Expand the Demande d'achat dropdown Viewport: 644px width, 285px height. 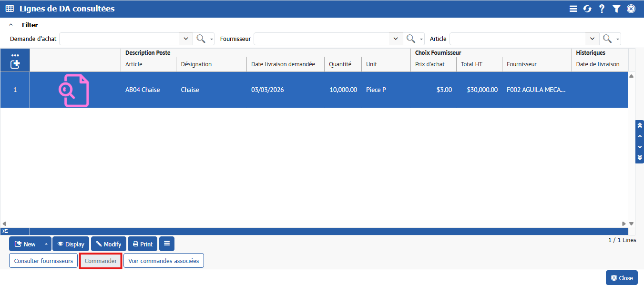(186, 39)
